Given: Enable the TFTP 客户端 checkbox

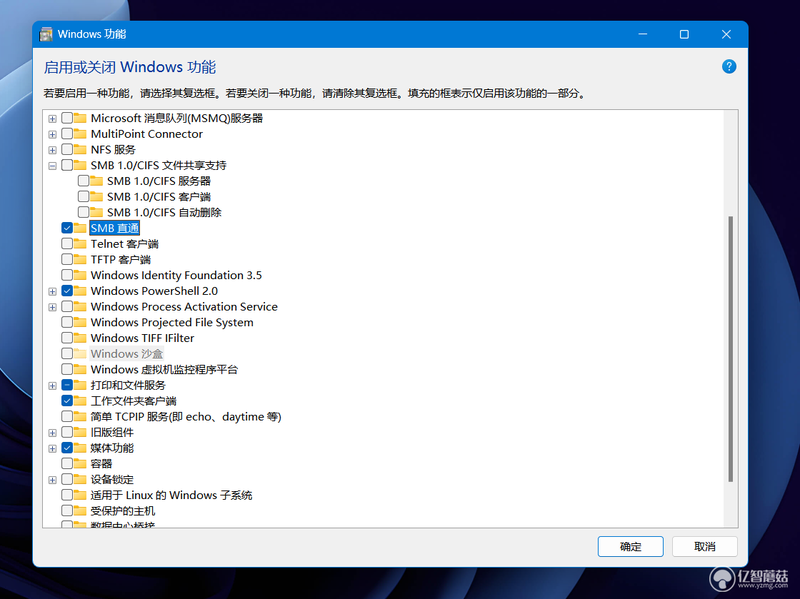Looking at the screenshot, I should coord(67,260).
